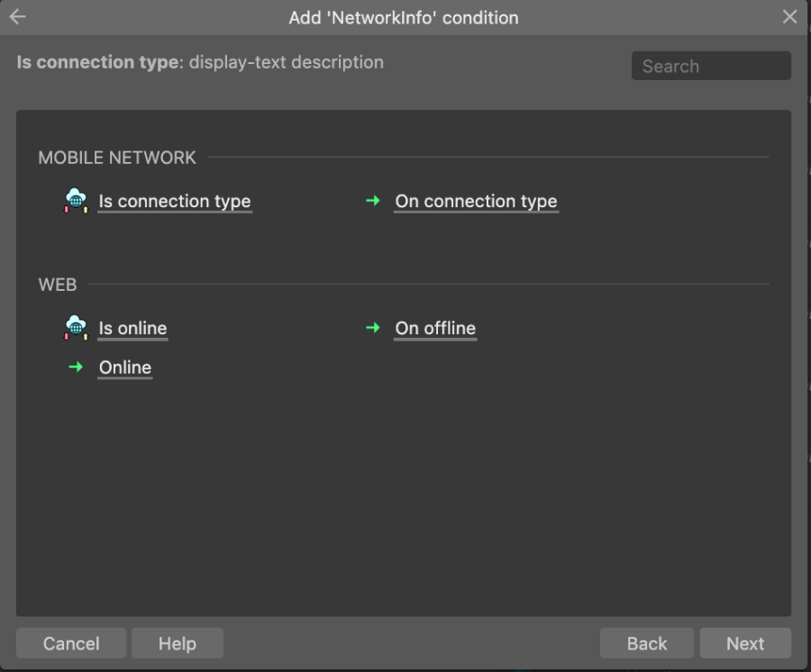This screenshot has height=672, width=811.
Task: Click the 'Is connection type' description text
Action: coord(200,62)
